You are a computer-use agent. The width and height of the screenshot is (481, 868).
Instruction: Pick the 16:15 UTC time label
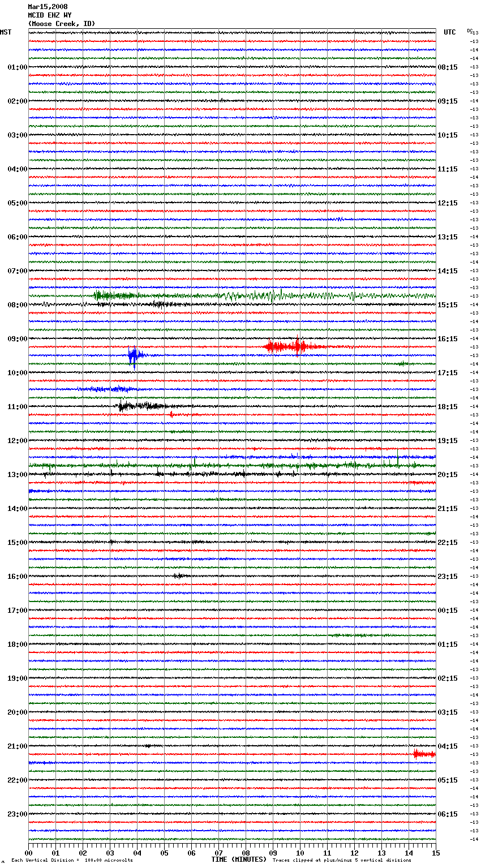448,339
